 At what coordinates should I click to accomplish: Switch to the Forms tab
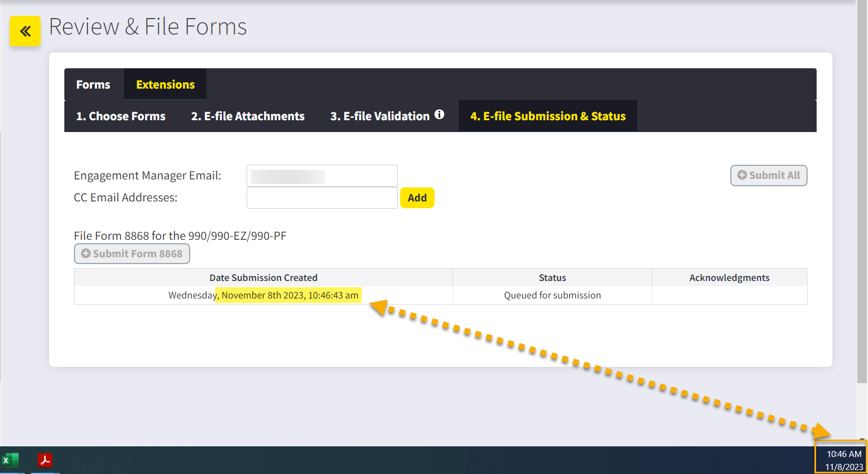93,85
